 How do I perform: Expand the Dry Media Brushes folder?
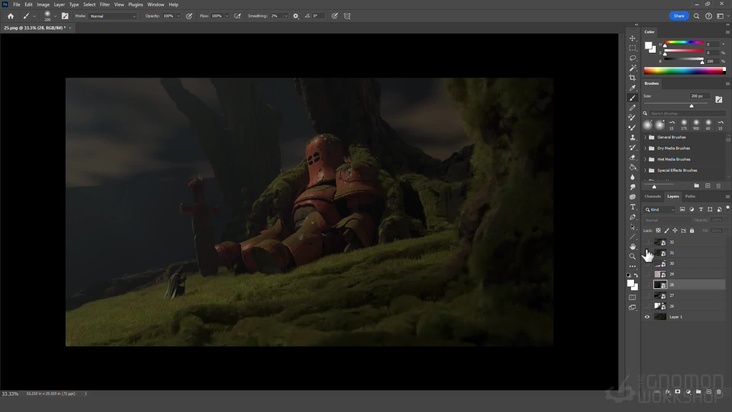coord(646,148)
